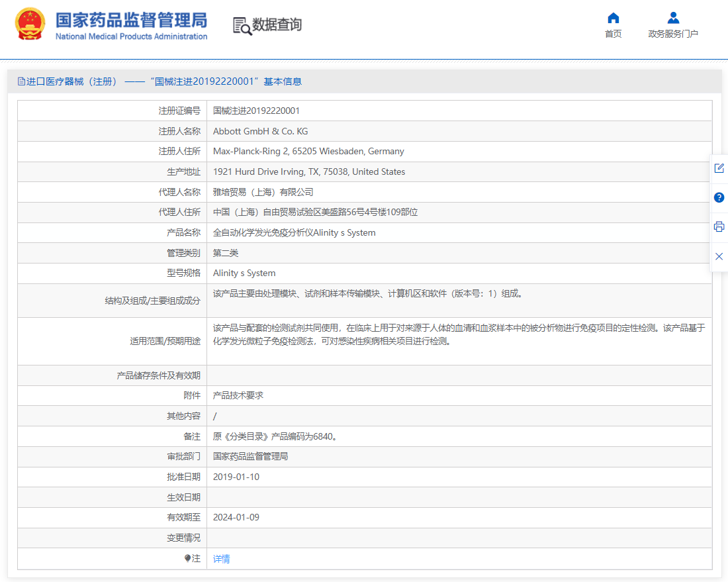Open the help question mark icon
Image resolution: width=728 pixels, height=582 pixels.
point(719,197)
